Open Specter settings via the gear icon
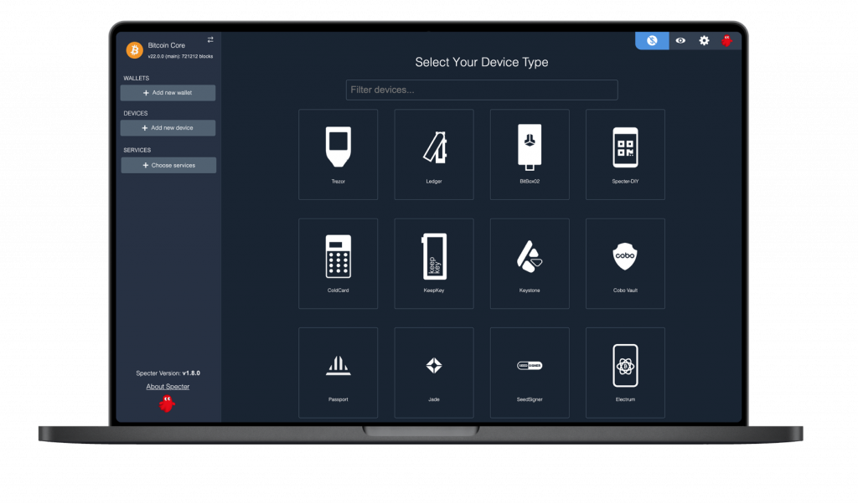 tap(704, 39)
